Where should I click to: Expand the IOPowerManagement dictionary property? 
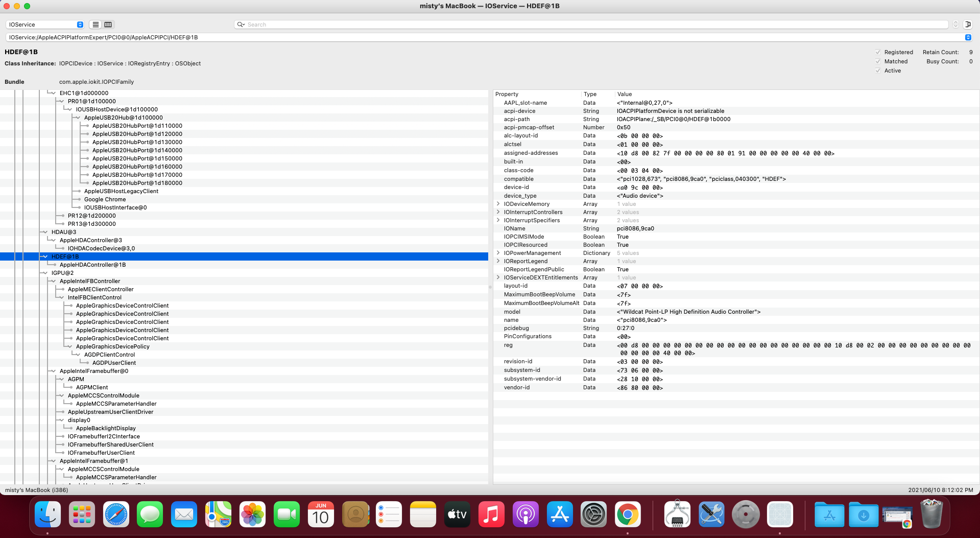click(498, 253)
